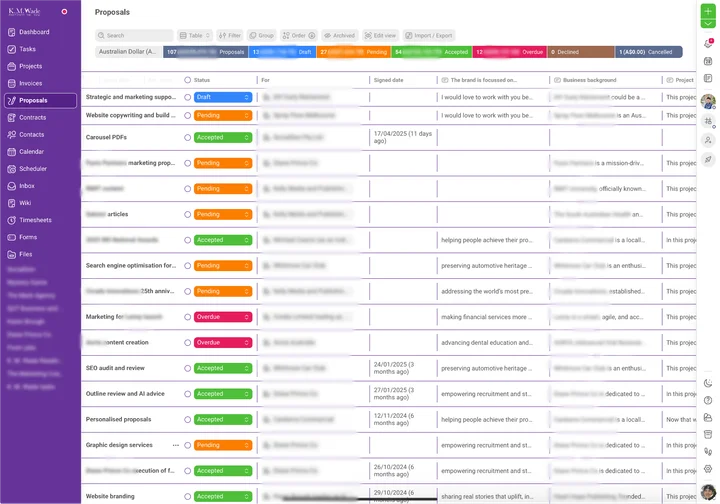The image size is (720, 504).
Task: Click the Archived button
Action: pyautogui.click(x=339, y=35)
